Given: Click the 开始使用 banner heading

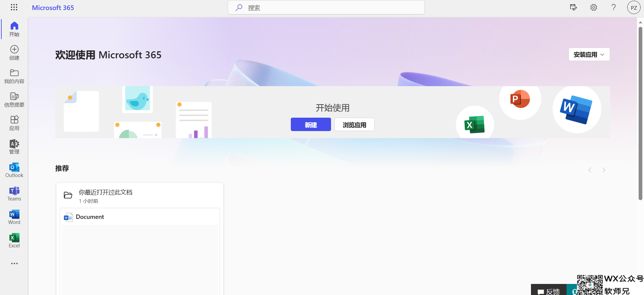Looking at the screenshot, I should (x=332, y=108).
